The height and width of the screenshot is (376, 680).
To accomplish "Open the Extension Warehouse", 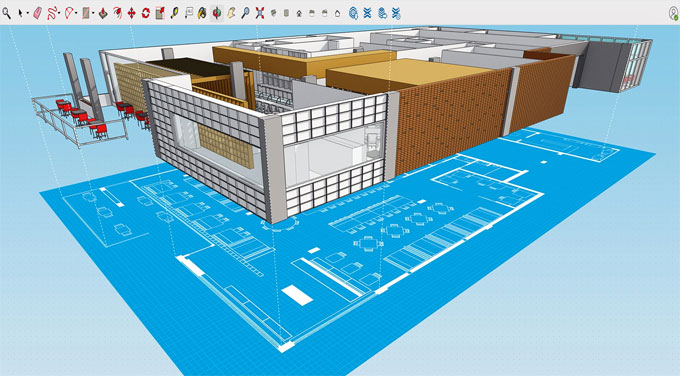I will point(367,13).
